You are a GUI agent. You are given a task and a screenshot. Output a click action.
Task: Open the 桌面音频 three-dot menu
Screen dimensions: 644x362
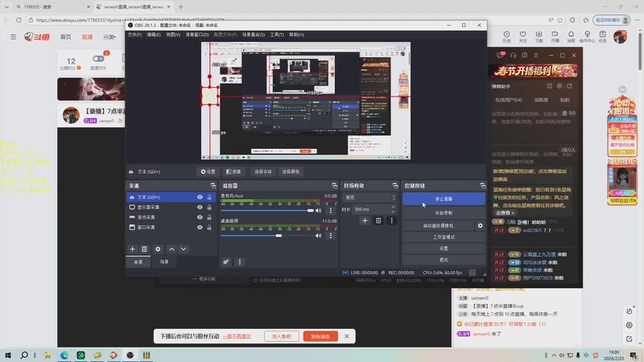point(331,236)
